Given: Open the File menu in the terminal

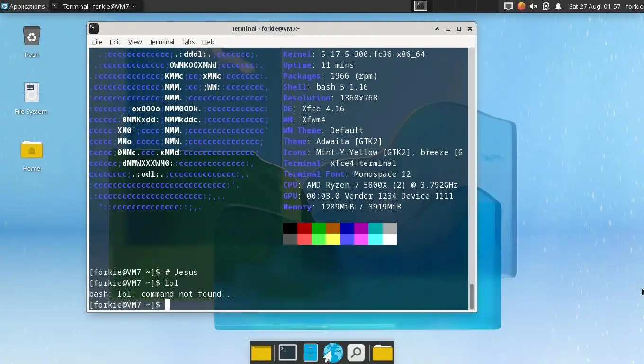Looking at the screenshot, I should 97,42.
